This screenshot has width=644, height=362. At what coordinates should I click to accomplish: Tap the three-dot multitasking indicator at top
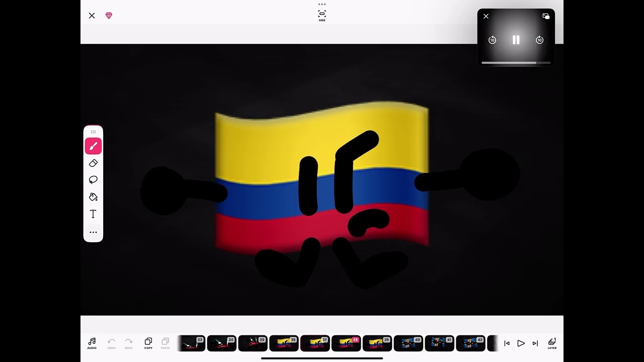pos(322,4)
